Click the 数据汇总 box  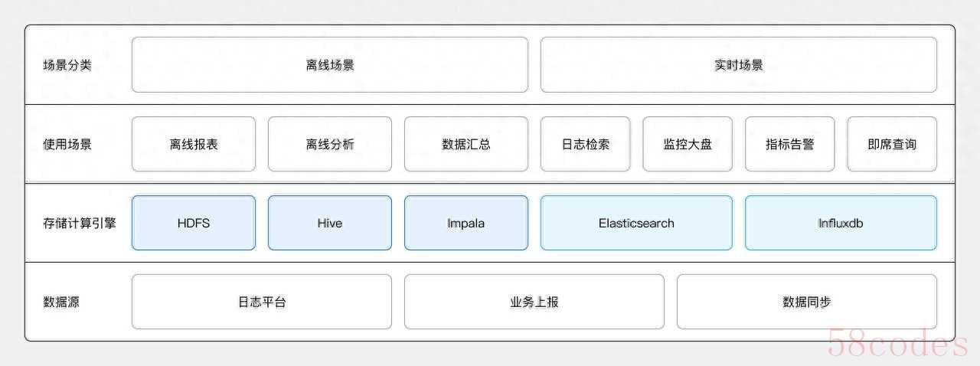[465, 144]
